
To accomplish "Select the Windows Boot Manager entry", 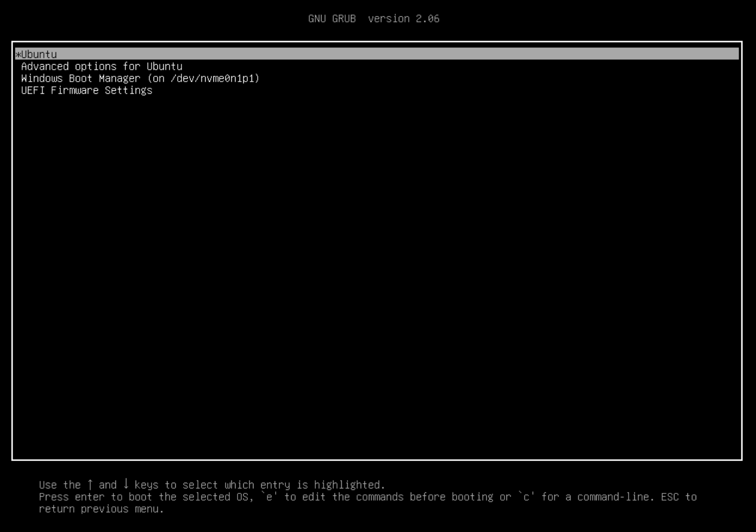I will [140, 78].
